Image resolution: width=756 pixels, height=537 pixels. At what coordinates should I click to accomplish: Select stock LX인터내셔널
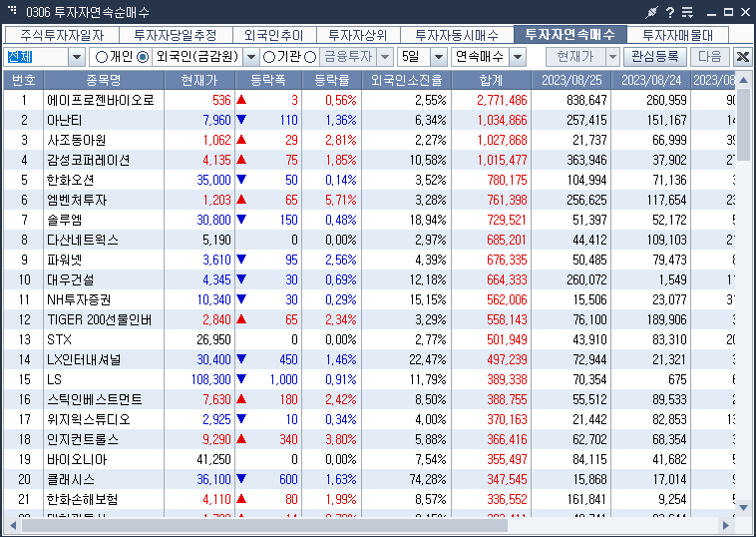pos(84,360)
